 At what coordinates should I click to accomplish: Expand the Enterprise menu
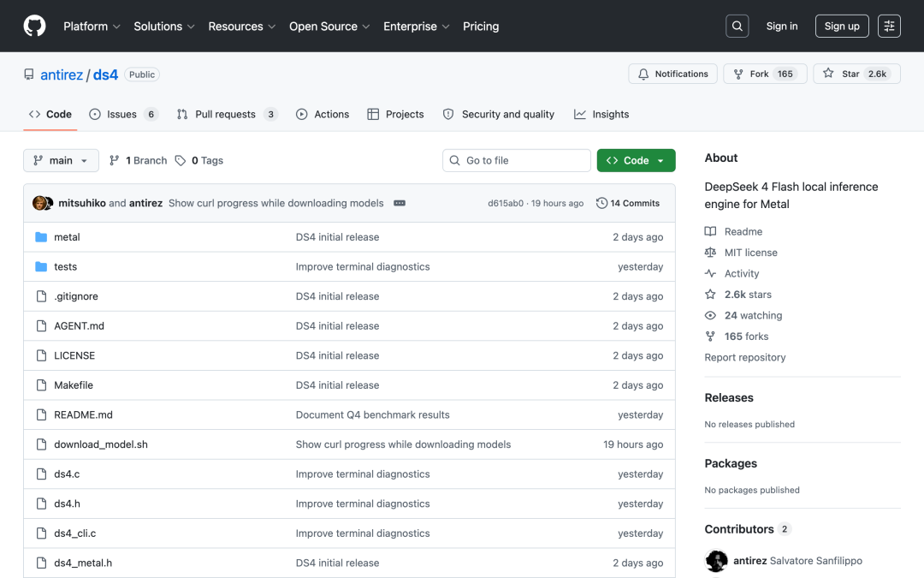pos(416,27)
